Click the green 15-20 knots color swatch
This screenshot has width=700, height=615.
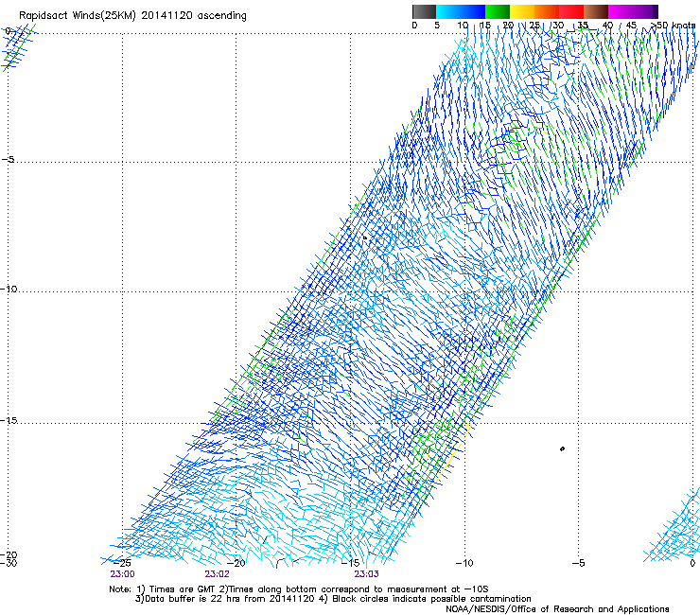(x=498, y=11)
